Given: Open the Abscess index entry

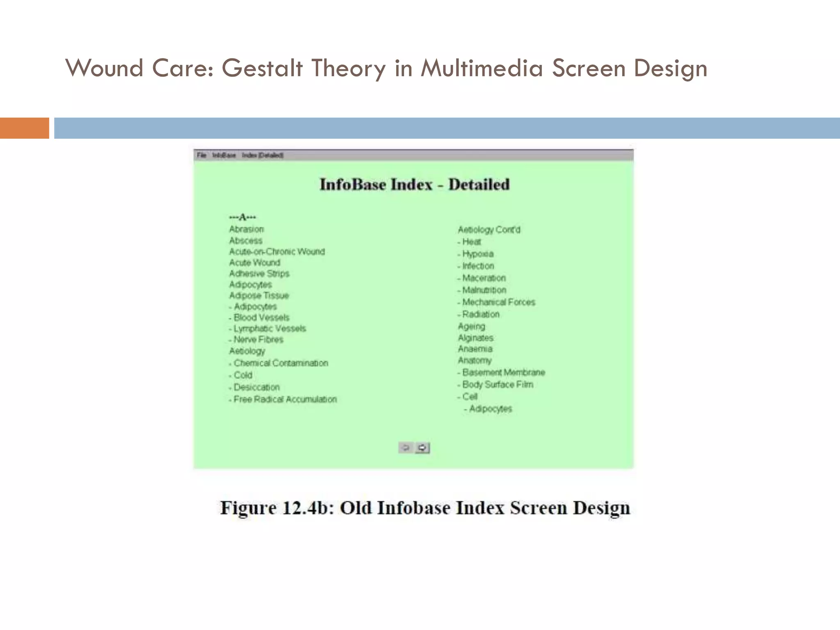Looking at the screenshot, I should 246,240.
